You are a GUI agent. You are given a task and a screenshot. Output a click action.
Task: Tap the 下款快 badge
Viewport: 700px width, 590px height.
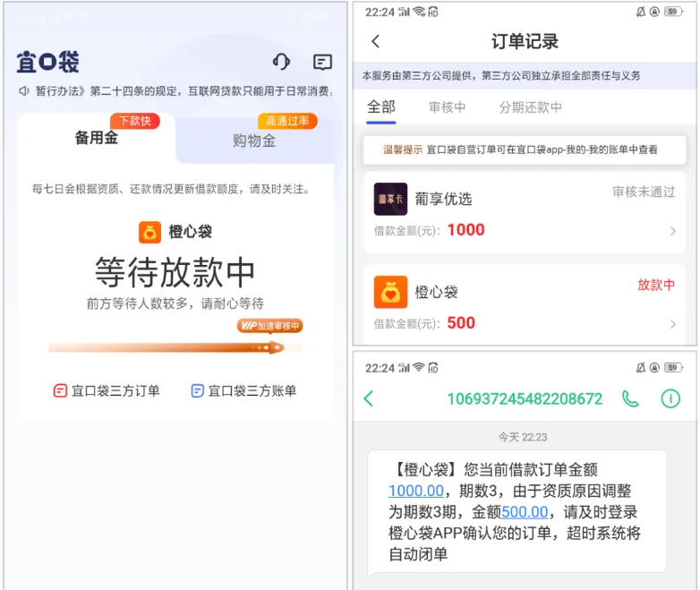coord(135,121)
